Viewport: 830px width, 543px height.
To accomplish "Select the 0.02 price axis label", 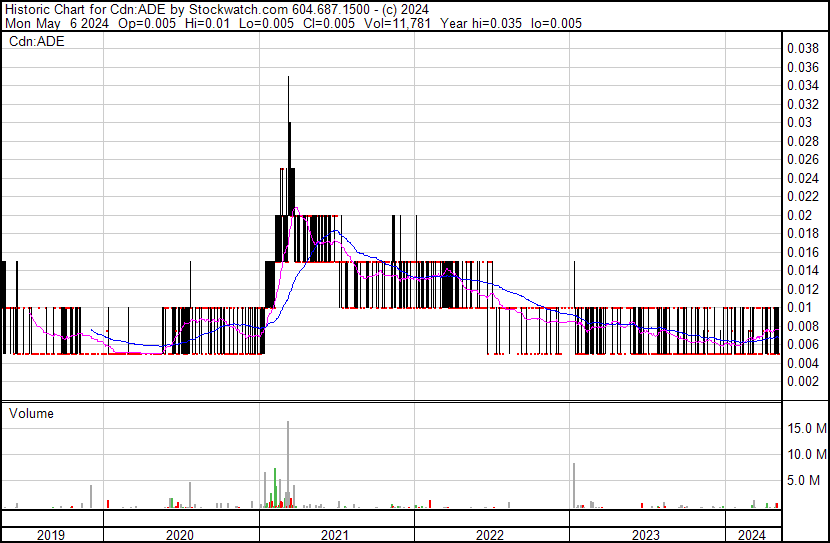I will coord(799,215).
